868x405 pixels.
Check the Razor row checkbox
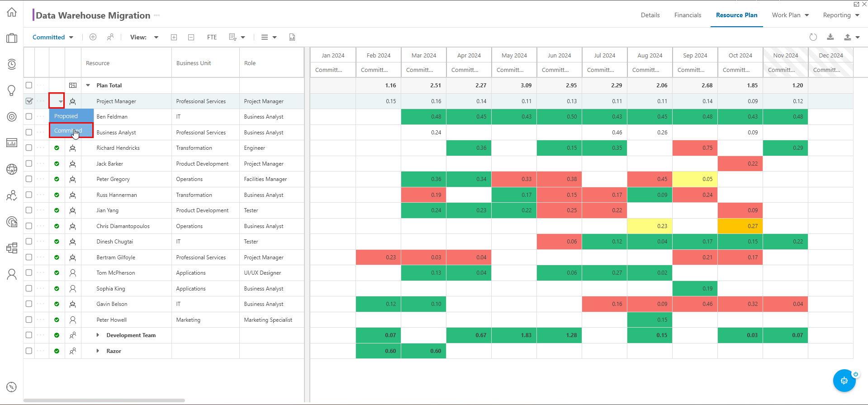[x=29, y=351]
